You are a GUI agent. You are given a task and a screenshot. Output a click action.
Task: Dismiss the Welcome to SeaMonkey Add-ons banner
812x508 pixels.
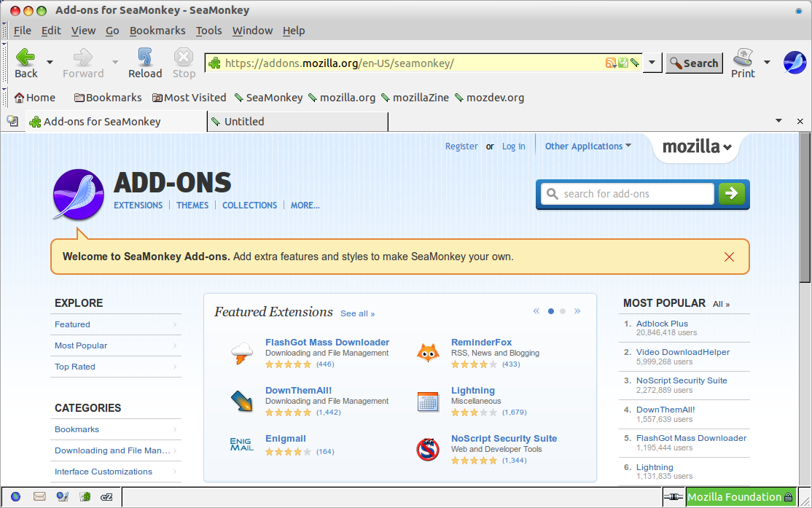pos(729,257)
